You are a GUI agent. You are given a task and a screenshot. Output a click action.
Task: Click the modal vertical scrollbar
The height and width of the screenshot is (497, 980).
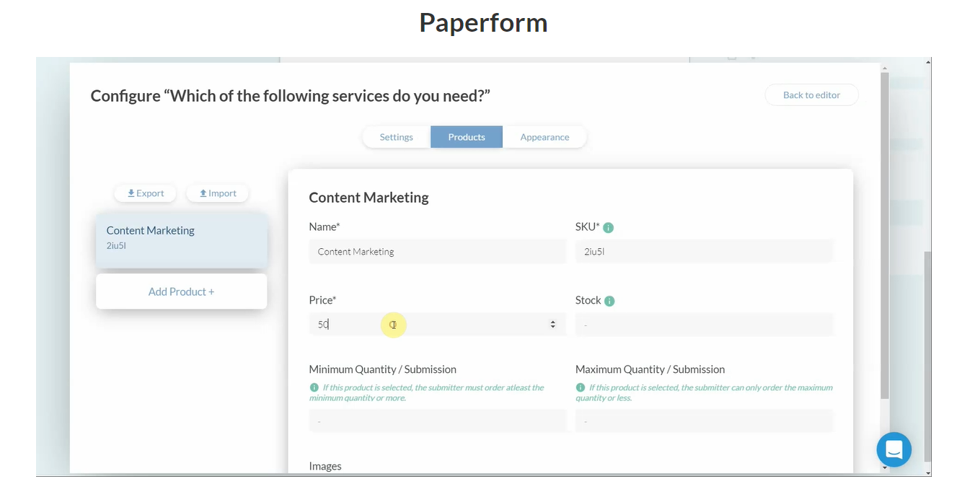(x=885, y=237)
